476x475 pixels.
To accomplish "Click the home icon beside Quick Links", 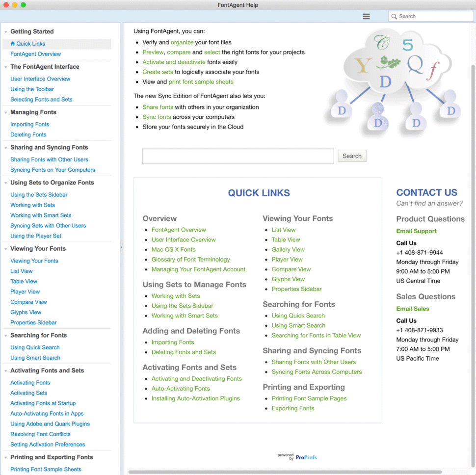I will tap(12, 43).
